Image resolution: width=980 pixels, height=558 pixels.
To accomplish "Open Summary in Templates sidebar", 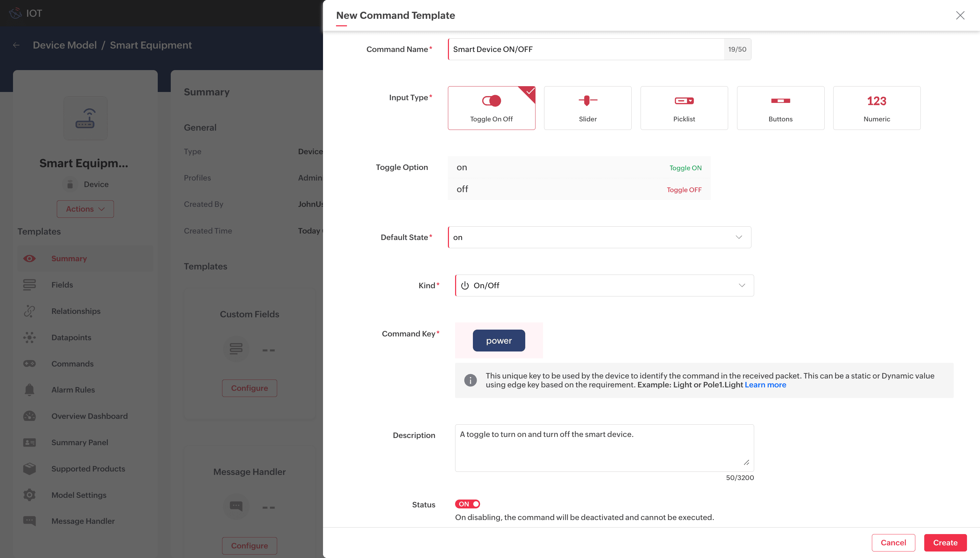I will (x=85, y=259).
